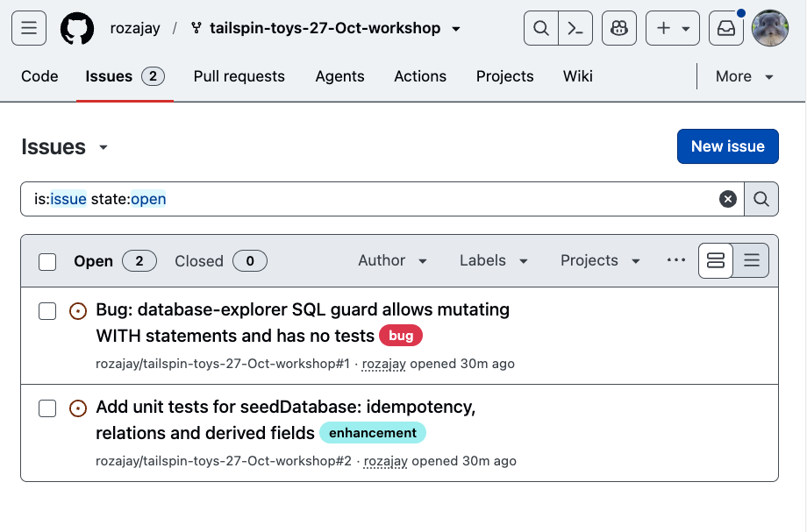Tick the select-all issues checkbox

click(x=47, y=262)
